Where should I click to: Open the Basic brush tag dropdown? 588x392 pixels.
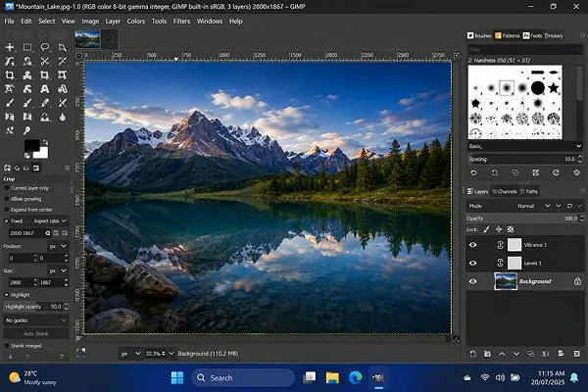525,146
